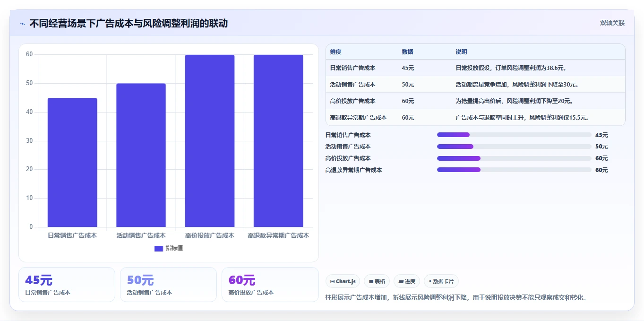The height and width of the screenshot is (321, 644).
Task: Select the 日常销售广告成本 bar in the chart
Action: 72,163
